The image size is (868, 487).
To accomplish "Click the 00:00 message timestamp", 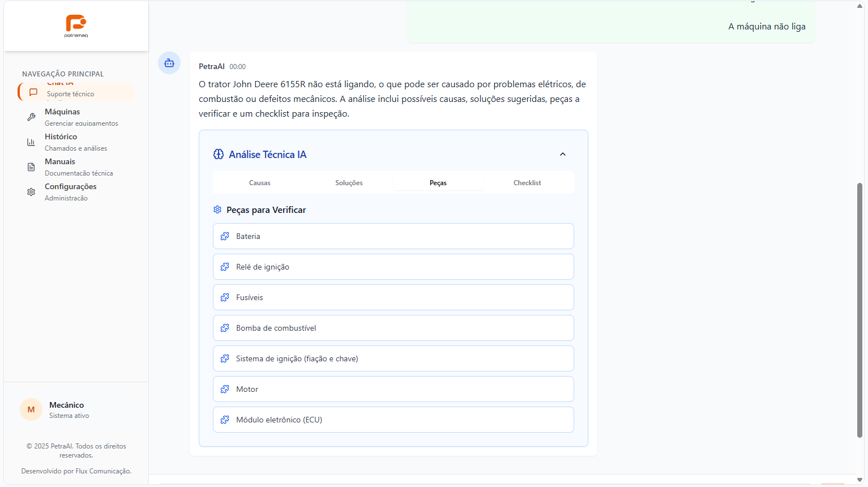I will pos(237,67).
